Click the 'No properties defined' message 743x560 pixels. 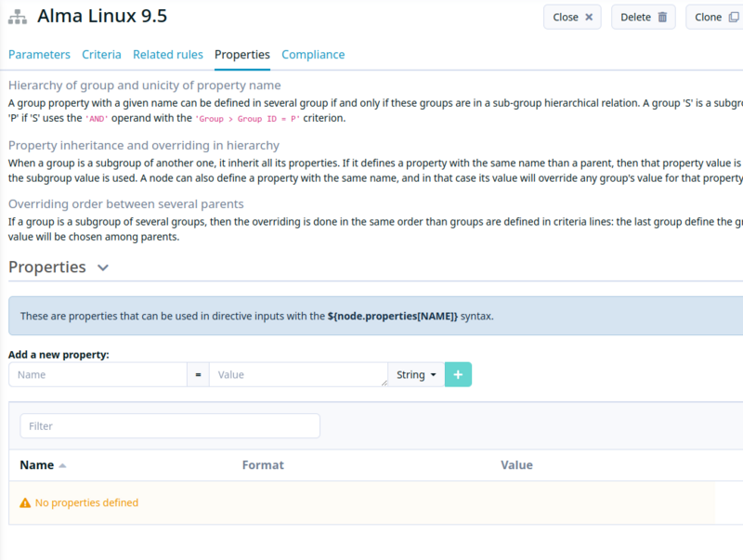[86, 502]
